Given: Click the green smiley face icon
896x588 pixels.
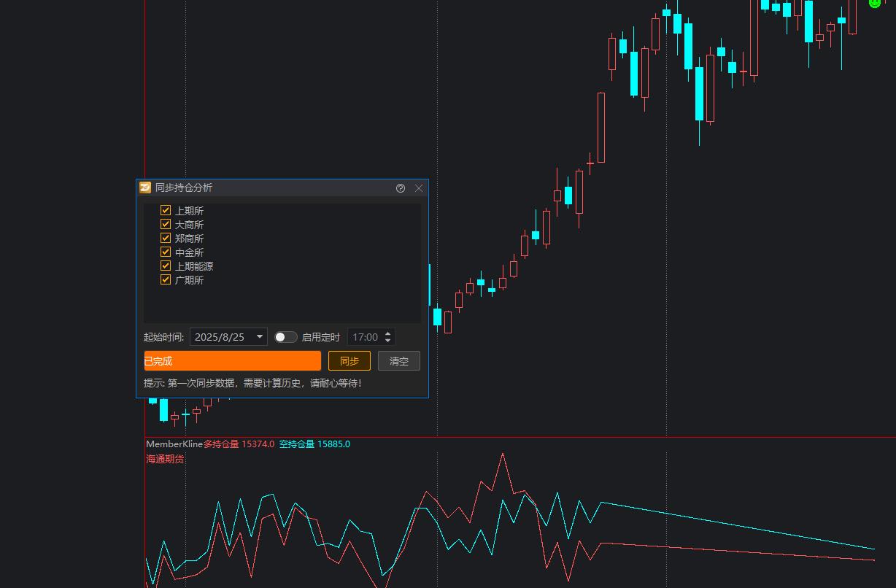Looking at the screenshot, I should click(x=874, y=3).
